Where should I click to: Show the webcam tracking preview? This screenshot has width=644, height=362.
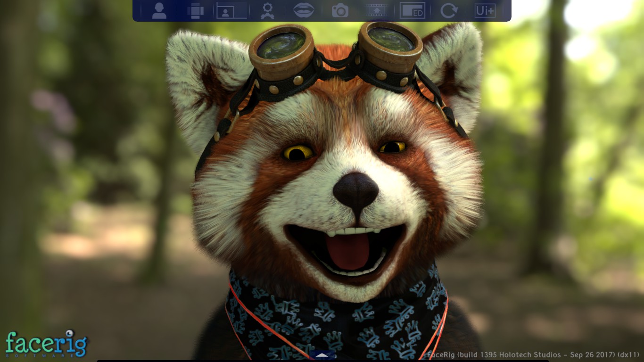coord(231,10)
